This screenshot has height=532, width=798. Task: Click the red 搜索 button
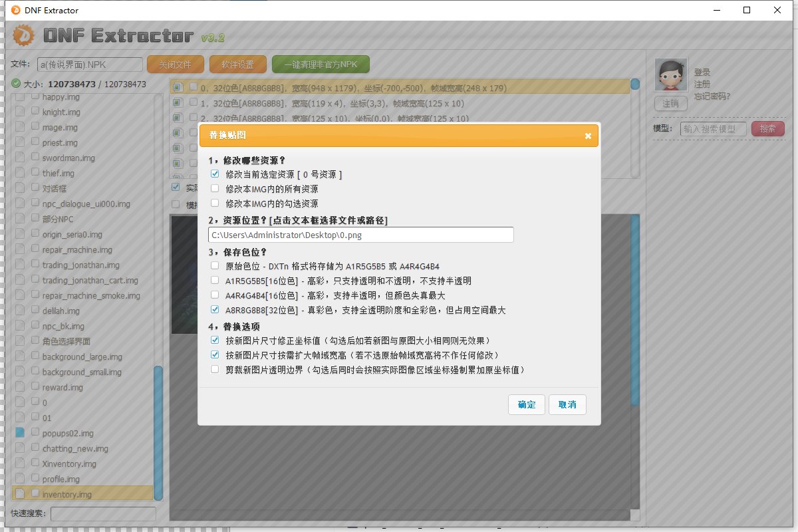click(768, 128)
